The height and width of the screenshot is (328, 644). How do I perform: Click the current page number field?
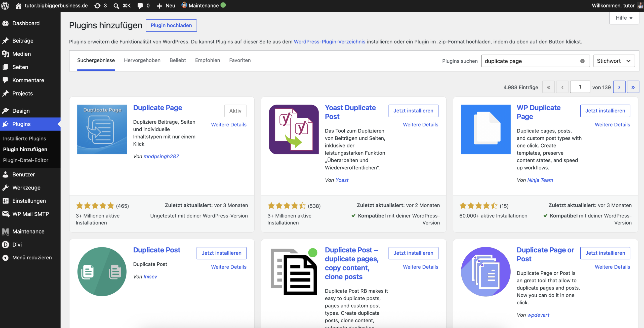pyautogui.click(x=580, y=87)
